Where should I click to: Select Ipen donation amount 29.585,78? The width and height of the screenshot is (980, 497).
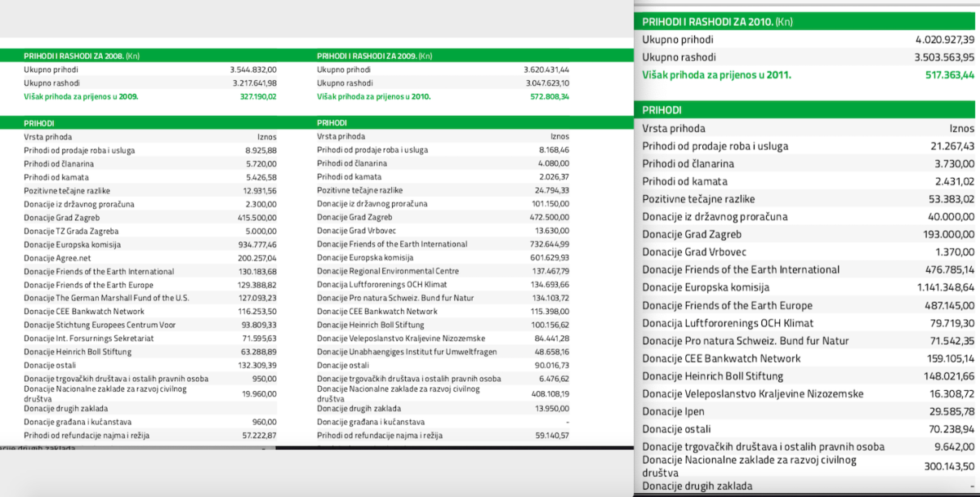click(953, 412)
